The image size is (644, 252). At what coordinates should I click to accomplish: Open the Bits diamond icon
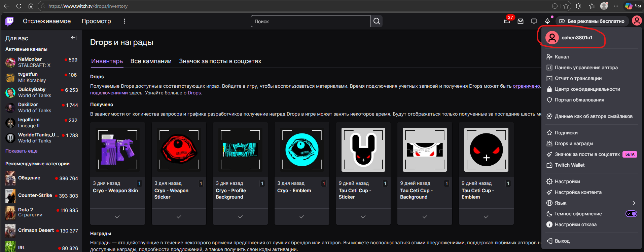[x=547, y=21]
